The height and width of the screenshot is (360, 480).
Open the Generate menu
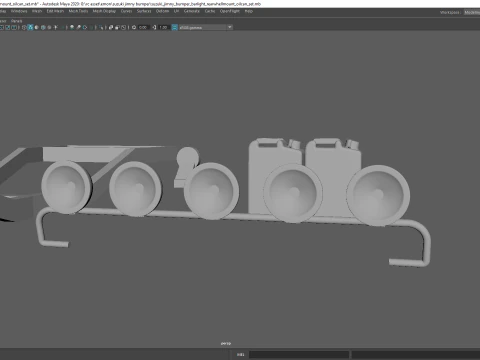click(192, 11)
